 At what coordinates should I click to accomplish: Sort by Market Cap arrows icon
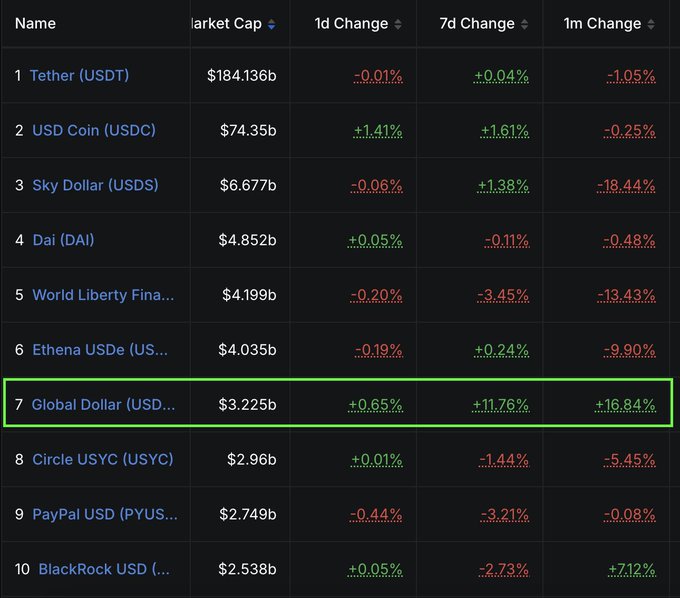271,24
